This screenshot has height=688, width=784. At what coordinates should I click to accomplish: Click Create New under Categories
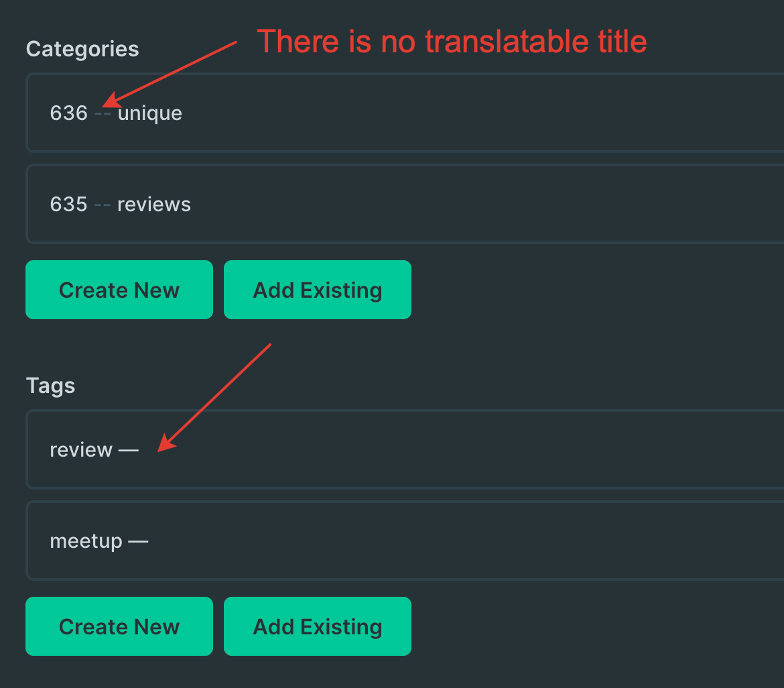(x=119, y=290)
